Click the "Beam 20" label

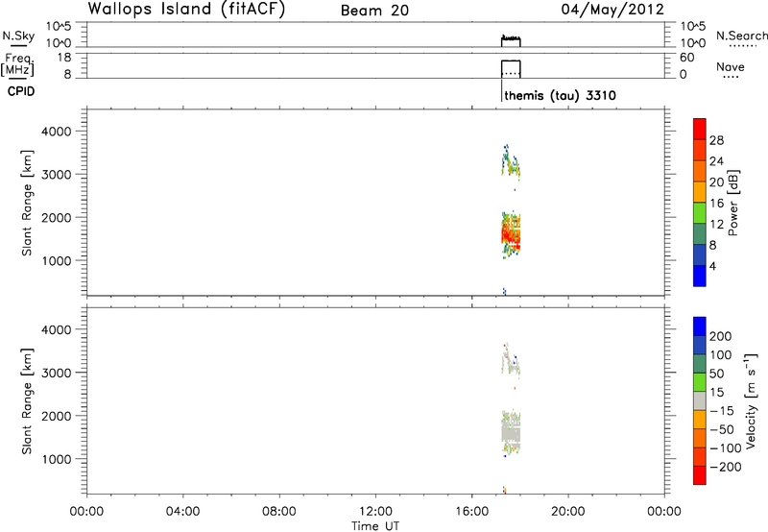374,11
